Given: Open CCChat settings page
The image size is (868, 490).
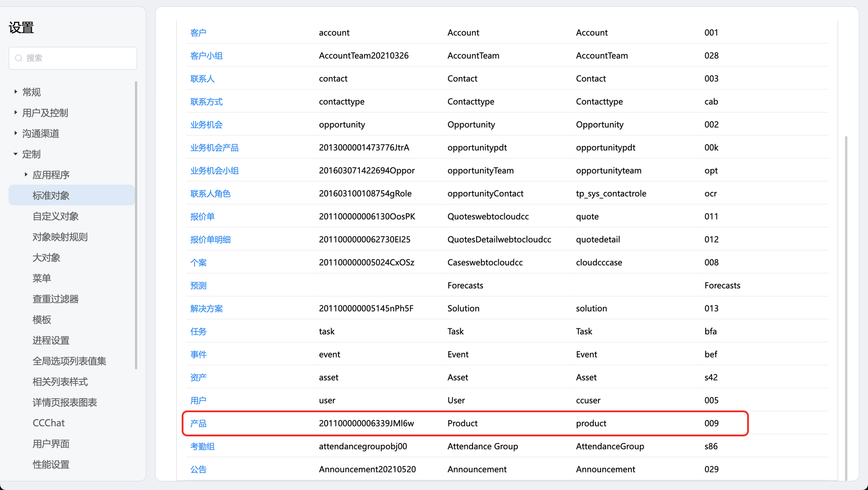Looking at the screenshot, I should tap(49, 423).
